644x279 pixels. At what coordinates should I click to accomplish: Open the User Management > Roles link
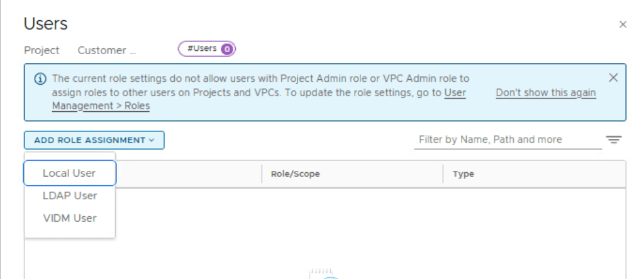pyautogui.click(x=101, y=106)
